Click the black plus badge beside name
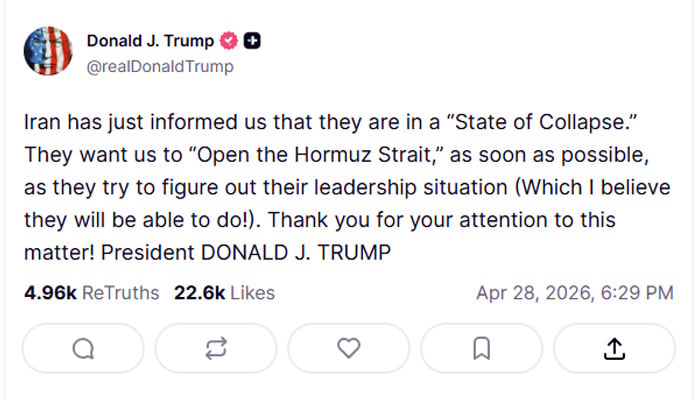 pyautogui.click(x=253, y=41)
